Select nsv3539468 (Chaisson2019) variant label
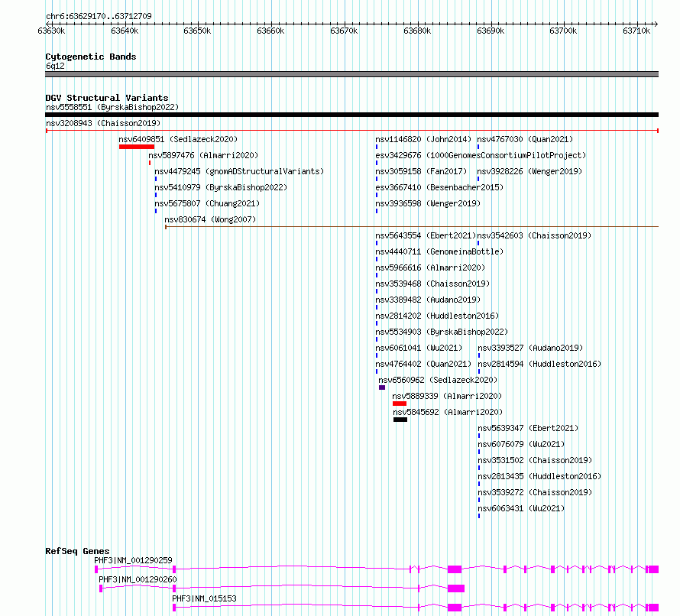The height and width of the screenshot is (616, 680). 432,284
